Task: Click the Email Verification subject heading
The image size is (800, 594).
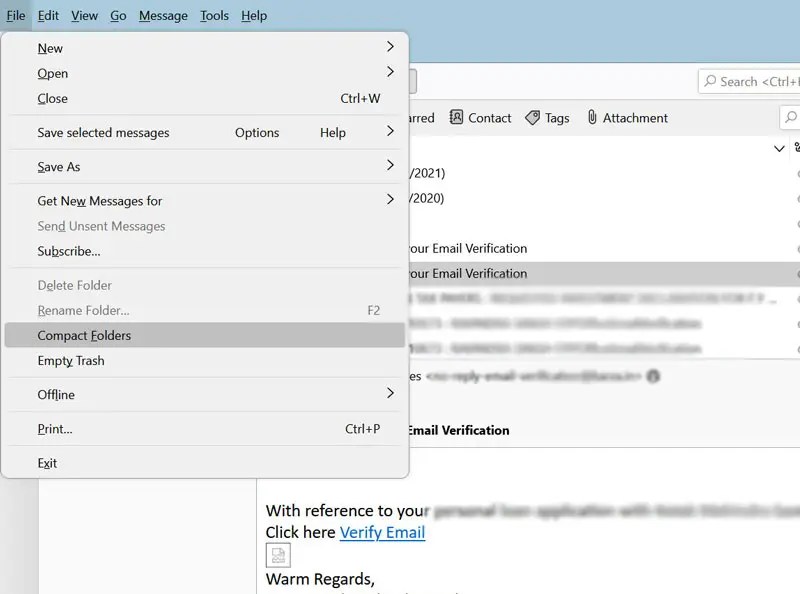Action: pos(459,430)
